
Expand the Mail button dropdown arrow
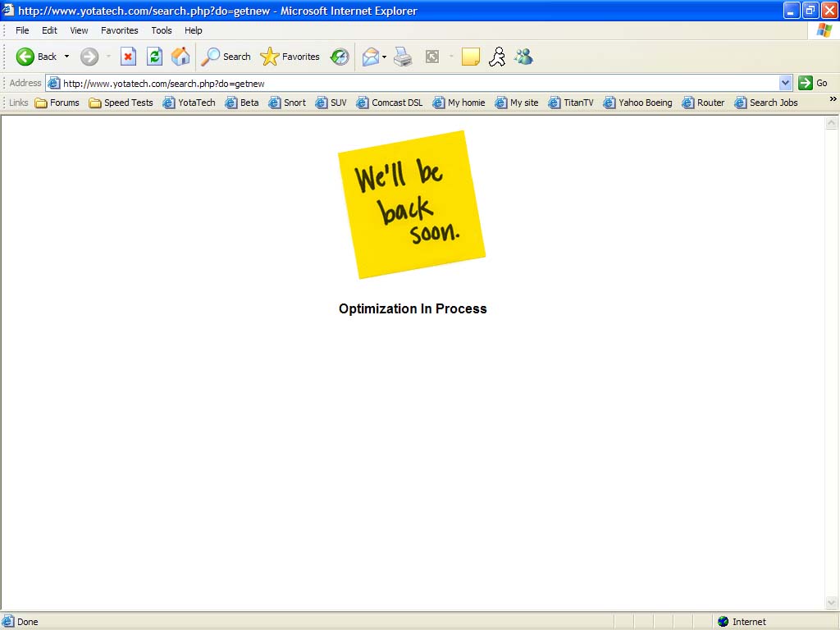384,57
